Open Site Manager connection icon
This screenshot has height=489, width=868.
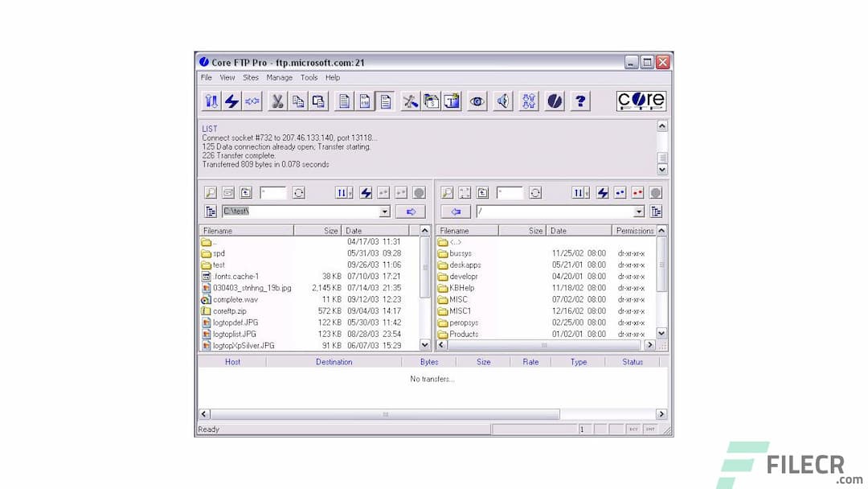pyautogui.click(x=211, y=101)
